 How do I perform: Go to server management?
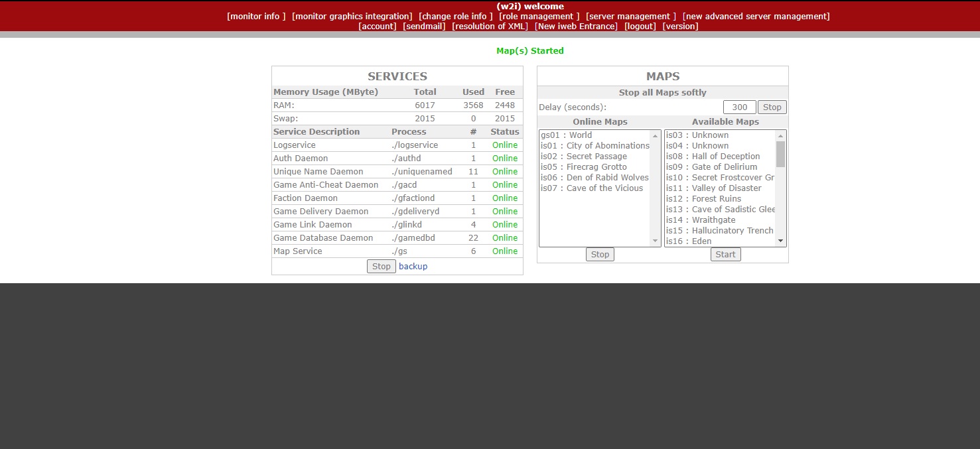click(x=630, y=17)
